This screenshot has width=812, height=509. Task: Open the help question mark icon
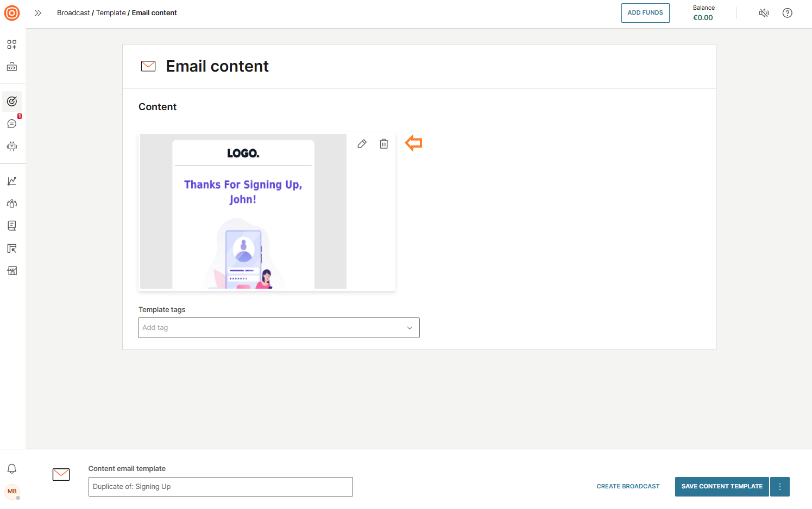(x=787, y=13)
